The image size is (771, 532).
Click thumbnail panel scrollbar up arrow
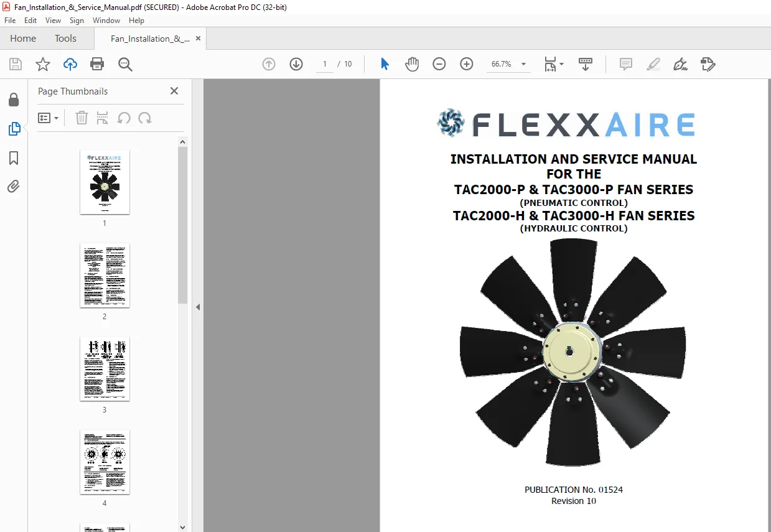tap(182, 142)
